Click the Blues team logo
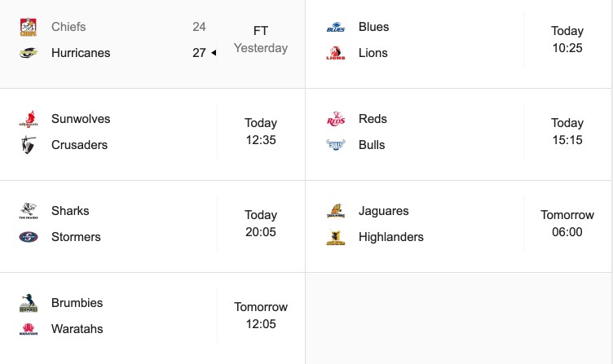This screenshot has height=364, width=613. click(336, 27)
